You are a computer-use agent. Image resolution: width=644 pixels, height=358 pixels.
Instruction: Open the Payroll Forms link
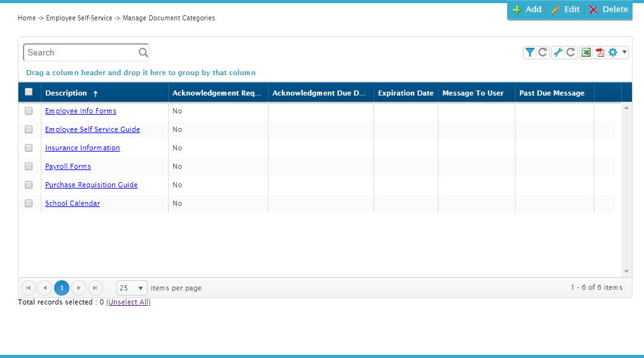pos(68,166)
